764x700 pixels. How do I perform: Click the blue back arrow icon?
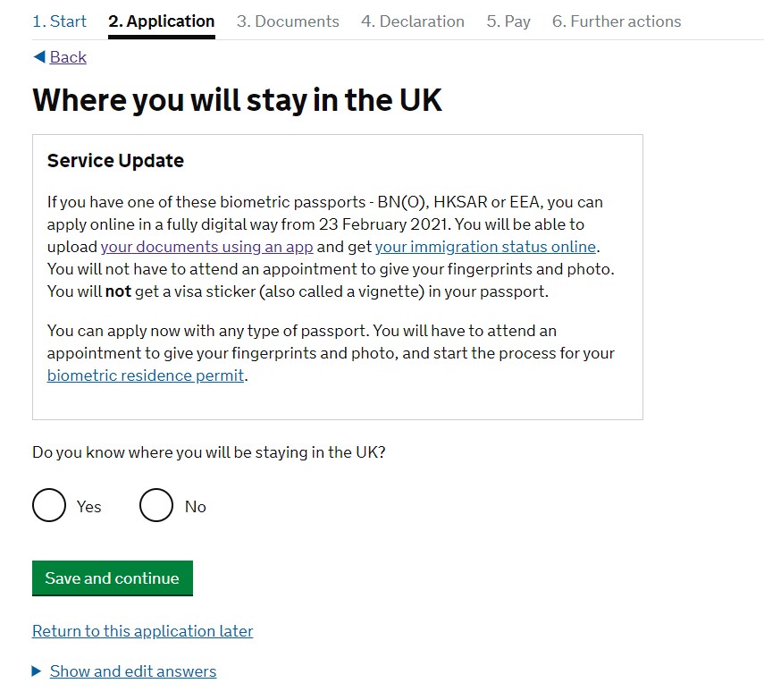[x=38, y=57]
